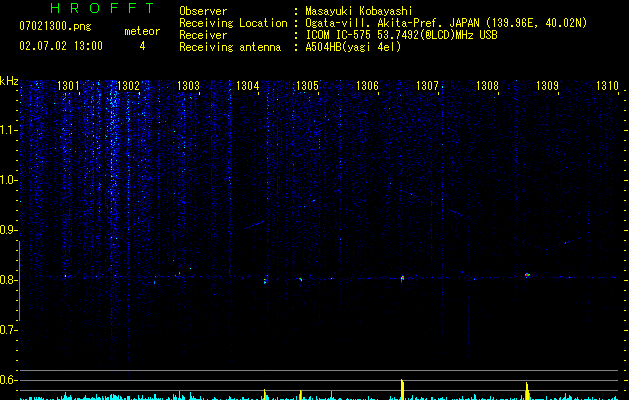Click the meteor echo just before 1309

(527, 275)
